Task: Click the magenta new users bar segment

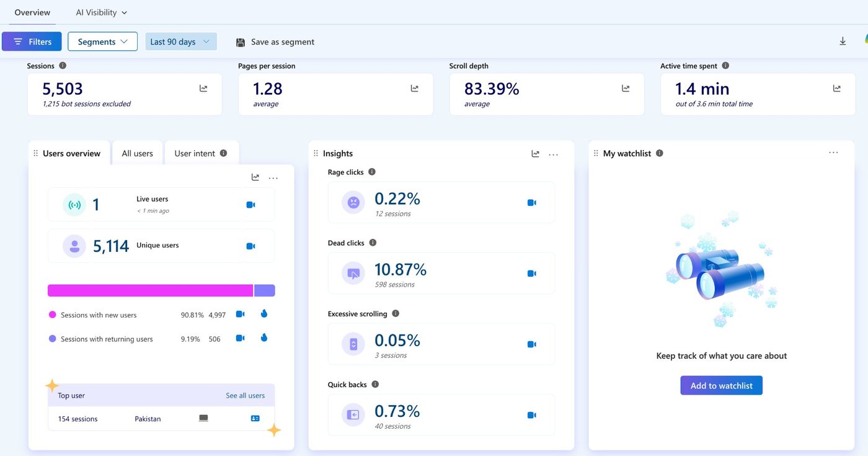Action: (151, 290)
